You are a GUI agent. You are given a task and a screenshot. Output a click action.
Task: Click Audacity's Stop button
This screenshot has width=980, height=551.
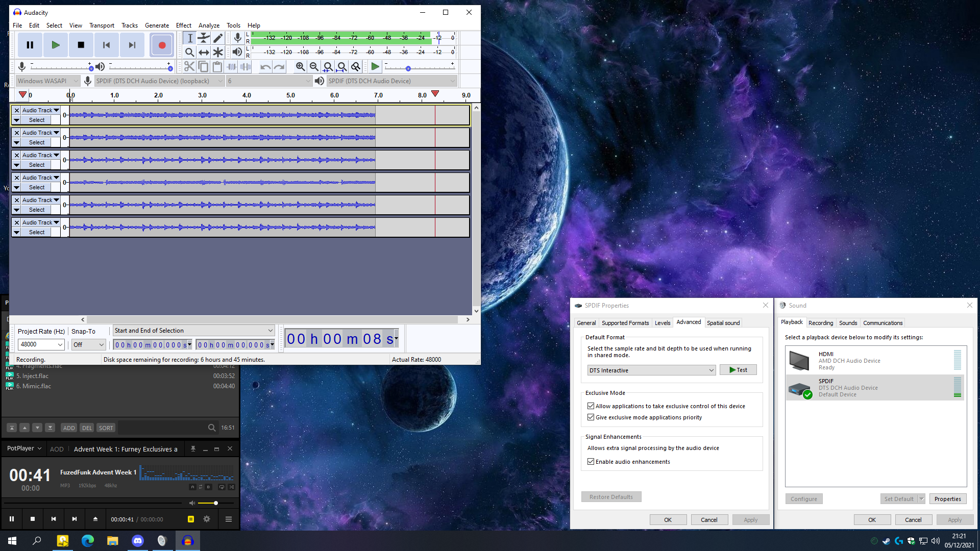[81, 45]
